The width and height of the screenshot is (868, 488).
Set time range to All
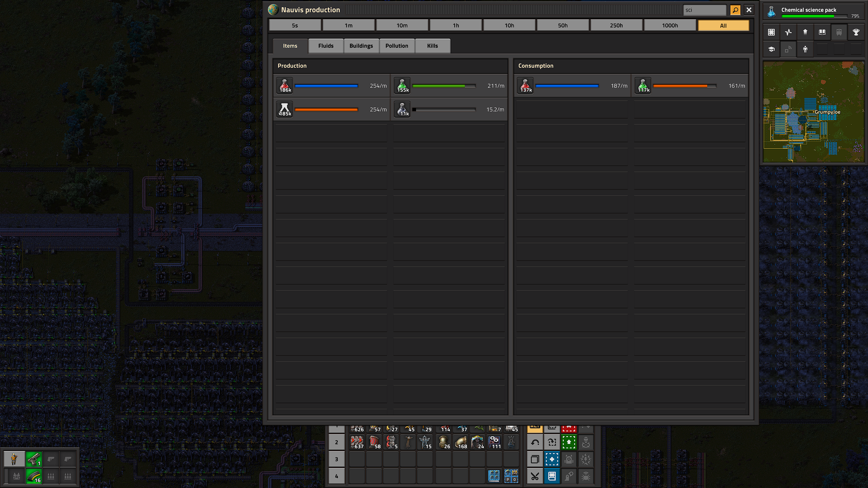(724, 25)
